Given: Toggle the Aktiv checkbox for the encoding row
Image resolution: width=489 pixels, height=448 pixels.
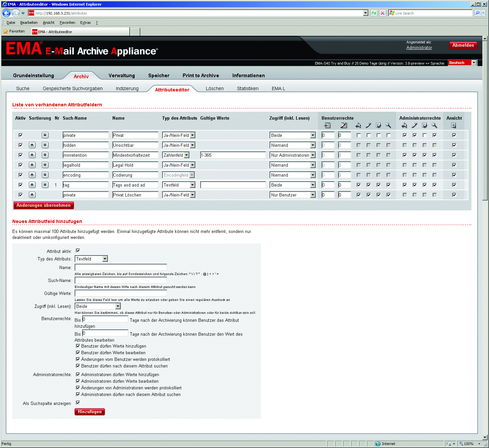Looking at the screenshot, I should (21, 175).
